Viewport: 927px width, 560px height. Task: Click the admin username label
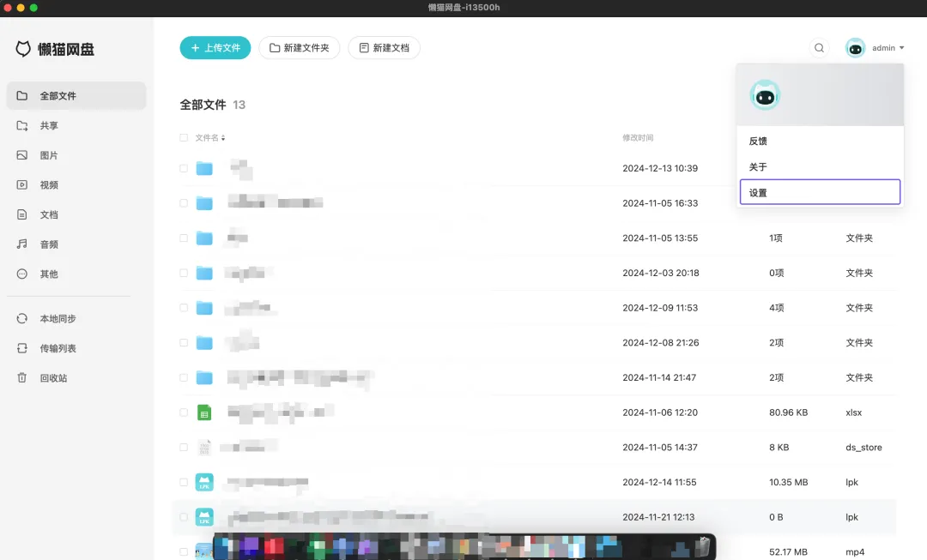pyautogui.click(x=883, y=48)
